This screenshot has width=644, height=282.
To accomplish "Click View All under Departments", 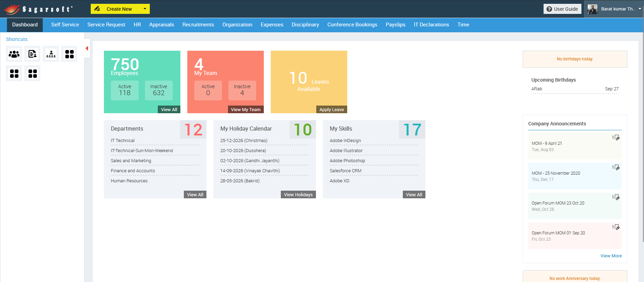I will tap(195, 194).
